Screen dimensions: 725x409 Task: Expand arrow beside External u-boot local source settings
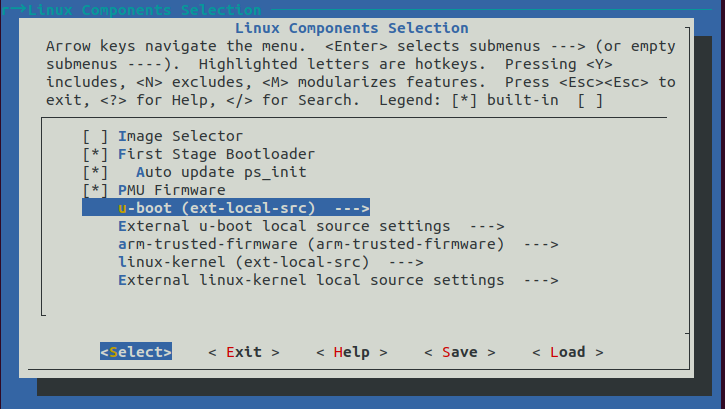486,226
